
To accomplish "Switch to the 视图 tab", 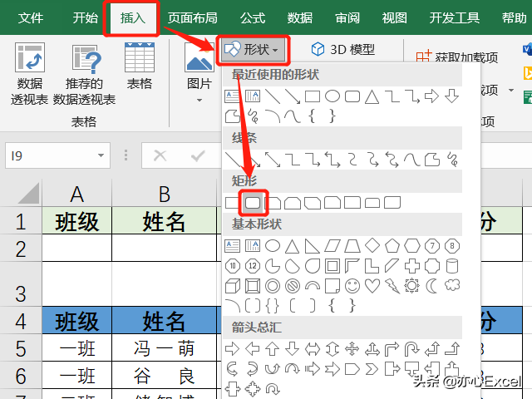I will coord(394,17).
